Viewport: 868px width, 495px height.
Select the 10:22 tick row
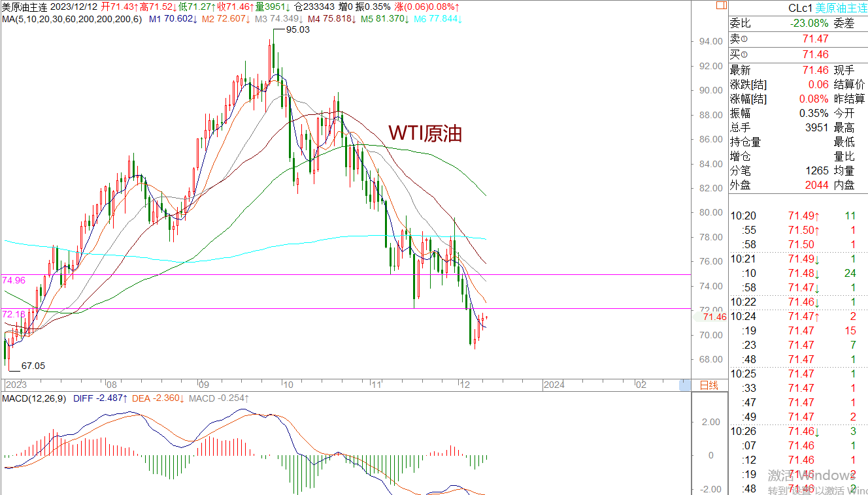point(798,302)
